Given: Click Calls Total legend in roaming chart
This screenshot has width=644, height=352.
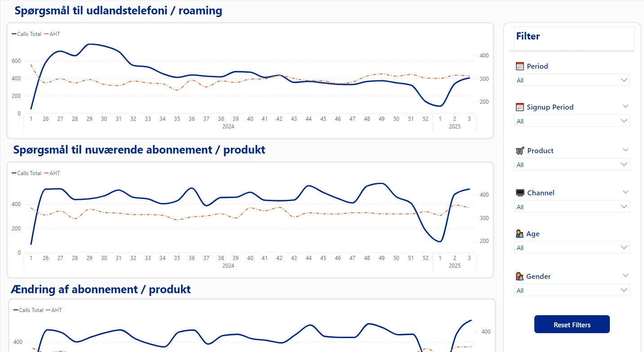Looking at the screenshot, I should (x=29, y=34).
